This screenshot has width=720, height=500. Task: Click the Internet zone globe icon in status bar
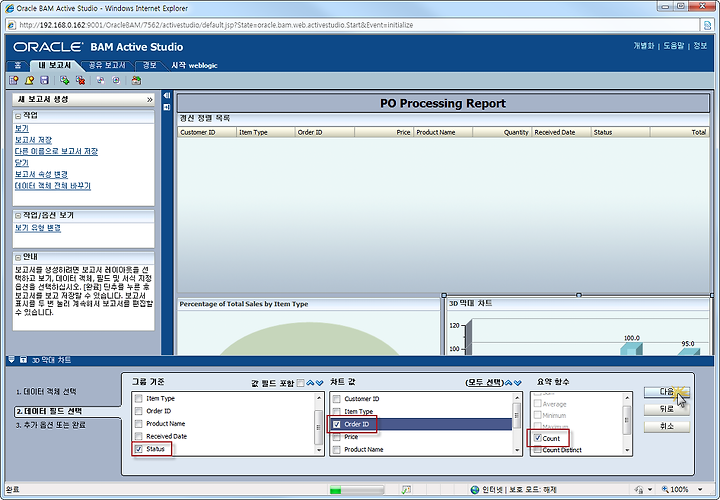pos(475,490)
